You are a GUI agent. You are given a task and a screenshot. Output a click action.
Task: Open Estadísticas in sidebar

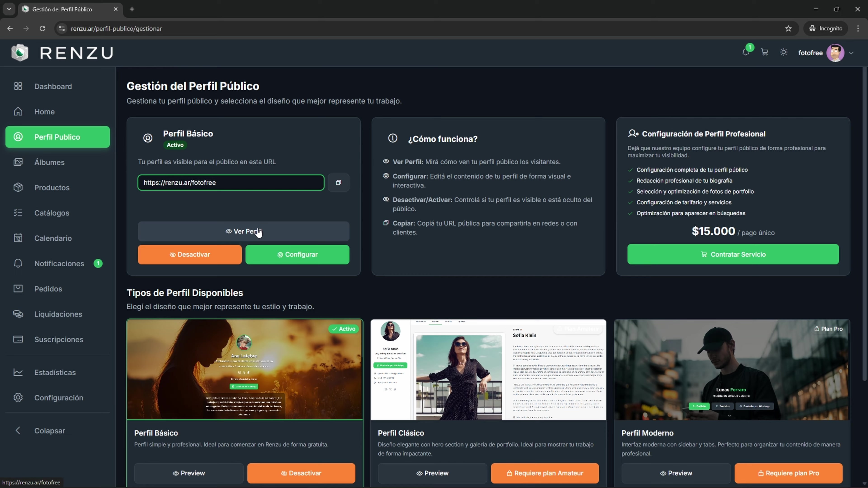pos(58,372)
